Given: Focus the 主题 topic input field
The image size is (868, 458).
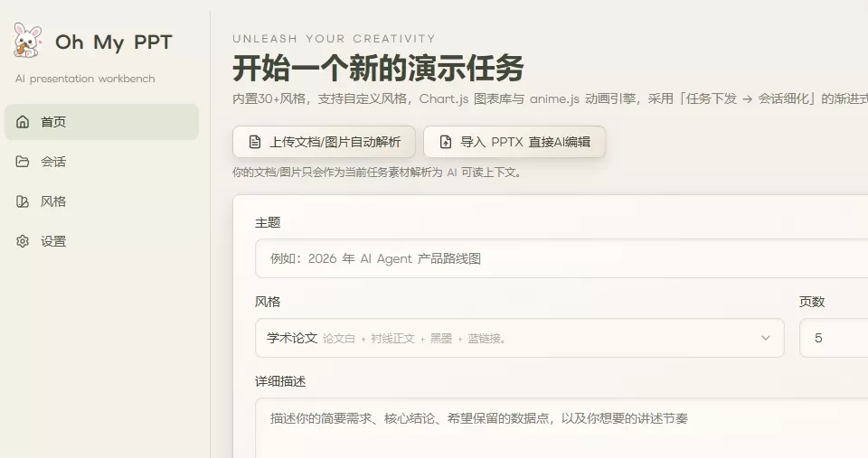Looking at the screenshot, I should point(561,258).
